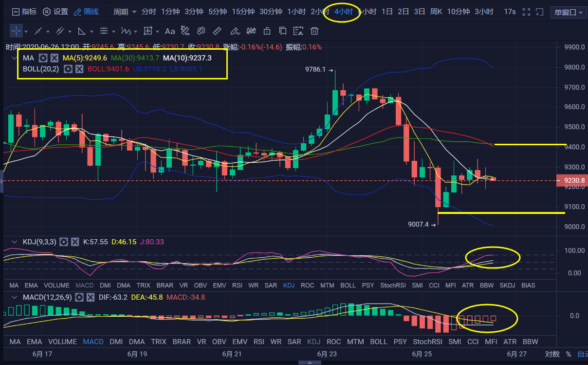Screen dimensions: 588x365
Task: Expand the W3 wave tool dropdown arrow
Action: pyautogui.click(x=136, y=32)
